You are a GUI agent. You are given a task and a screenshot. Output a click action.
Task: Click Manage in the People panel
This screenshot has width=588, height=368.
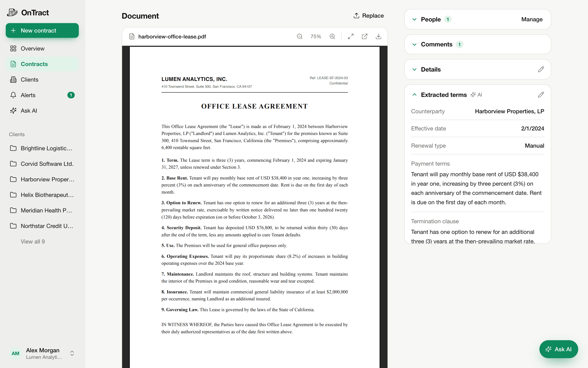[532, 19]
